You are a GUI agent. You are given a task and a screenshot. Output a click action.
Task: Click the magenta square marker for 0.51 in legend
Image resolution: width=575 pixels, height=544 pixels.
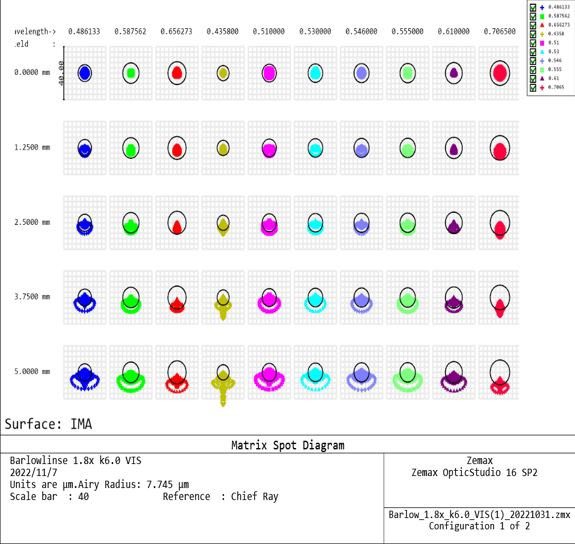point(542,43)
